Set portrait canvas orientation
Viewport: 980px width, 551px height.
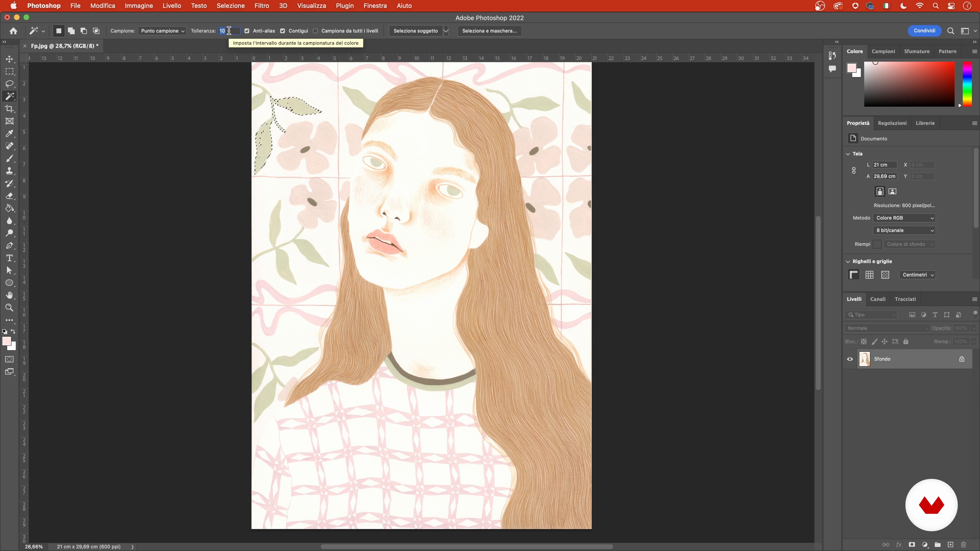880,191
